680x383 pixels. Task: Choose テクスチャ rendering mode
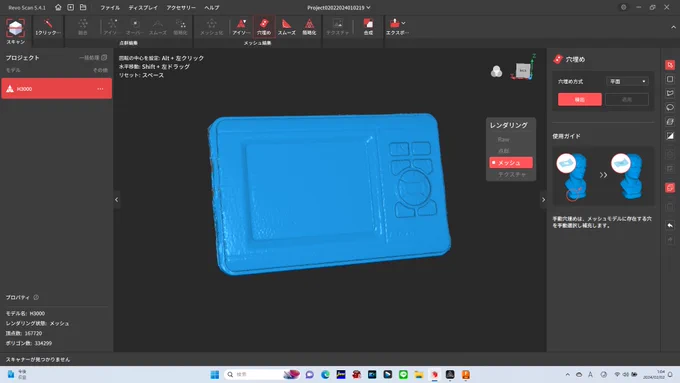[x=511, y=174]
